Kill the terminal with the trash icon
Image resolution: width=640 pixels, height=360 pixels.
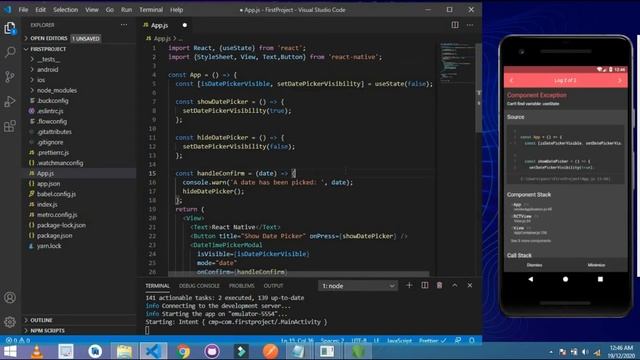pos(439,285)
